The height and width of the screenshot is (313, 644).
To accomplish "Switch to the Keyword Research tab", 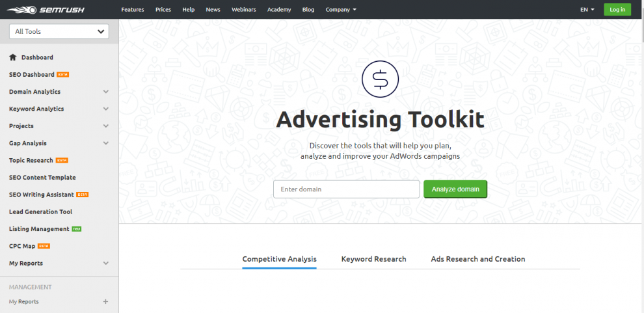I will tap(373, 259).
